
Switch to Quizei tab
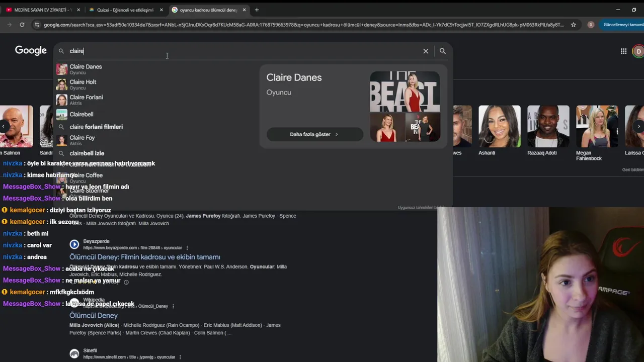(x=125, y=10)
